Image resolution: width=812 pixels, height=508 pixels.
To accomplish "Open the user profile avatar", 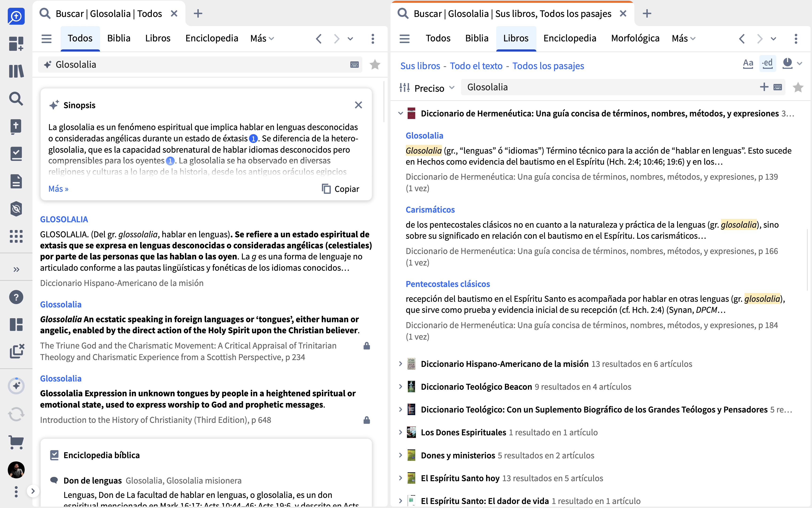I will coord(16,470).
